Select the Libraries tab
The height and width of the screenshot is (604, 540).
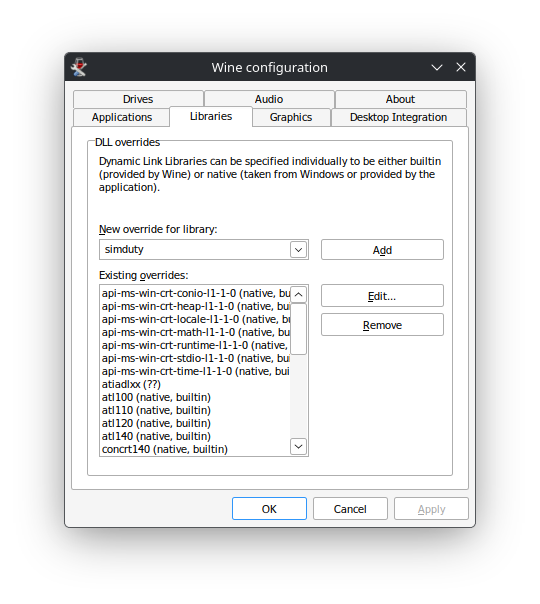pyautogui.click(x=211, y=116)
